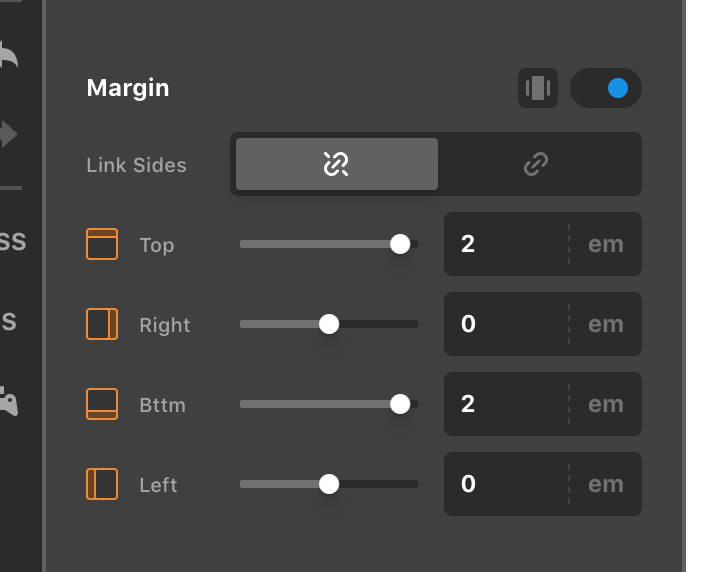Open the Left margin em unit selector
Screen dimensions: 722x572
coord(606,484)
